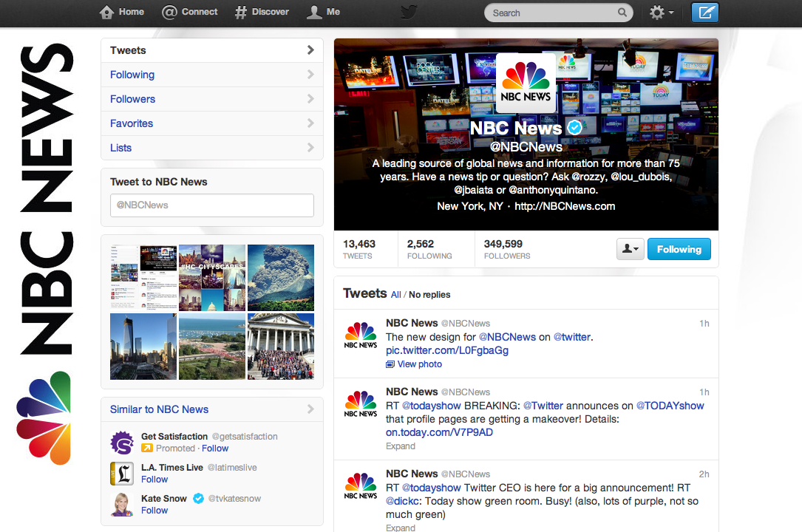Click the verified badge next to NBC News
Image resolution: width=802 pixels, height=532 pixels.
[575, 128]
